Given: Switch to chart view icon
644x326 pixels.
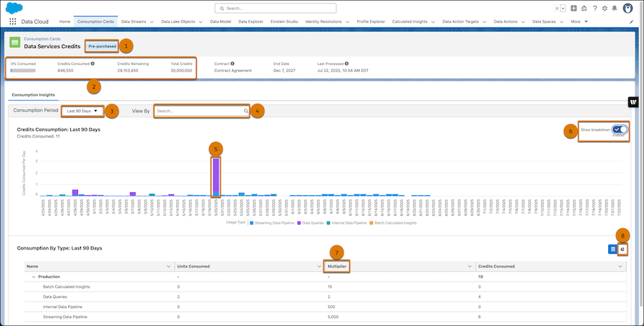Looking at the screenshot, I should (623, 250).
